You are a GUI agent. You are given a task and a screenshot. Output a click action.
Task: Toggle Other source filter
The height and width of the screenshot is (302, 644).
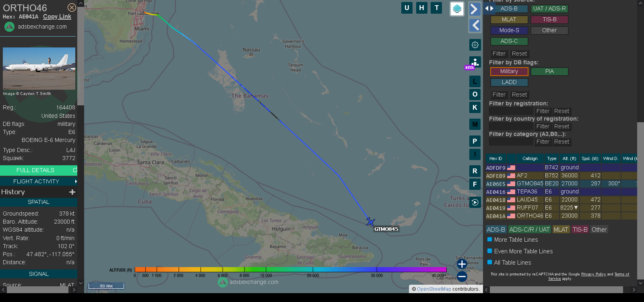tap(549, 30)
